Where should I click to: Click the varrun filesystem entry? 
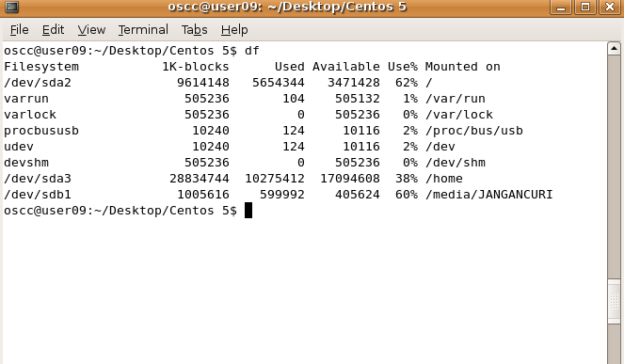26,99
